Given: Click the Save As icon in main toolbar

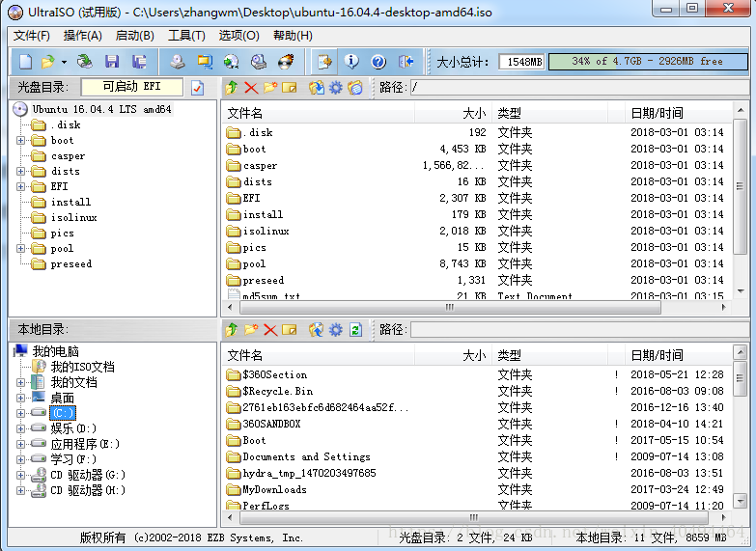Looking at the screenshot, I should (x=139, y=62).
